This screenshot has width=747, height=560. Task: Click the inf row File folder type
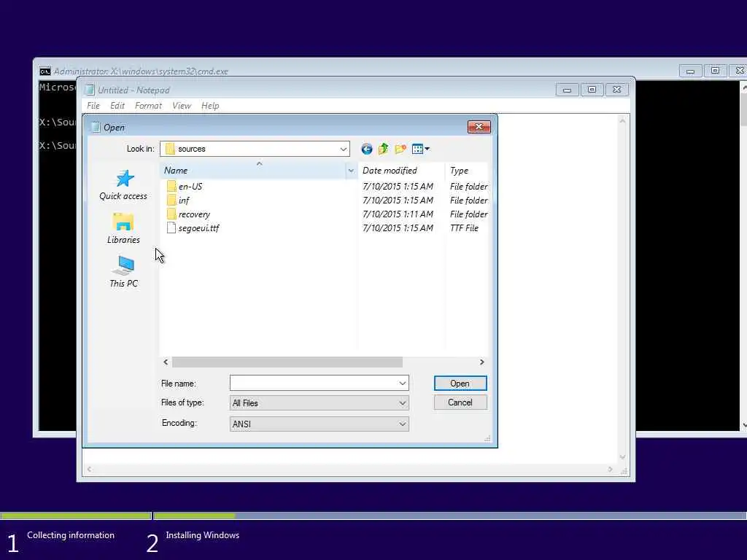pyautogui.click(x=469, y=200)
